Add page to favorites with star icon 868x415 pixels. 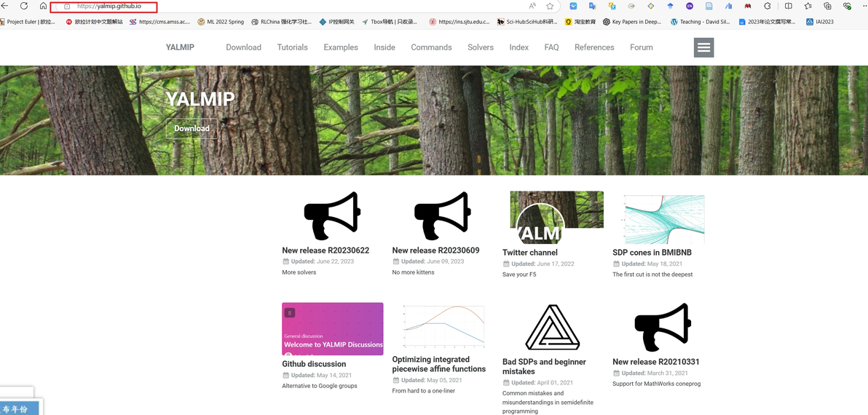coord(550,6)
